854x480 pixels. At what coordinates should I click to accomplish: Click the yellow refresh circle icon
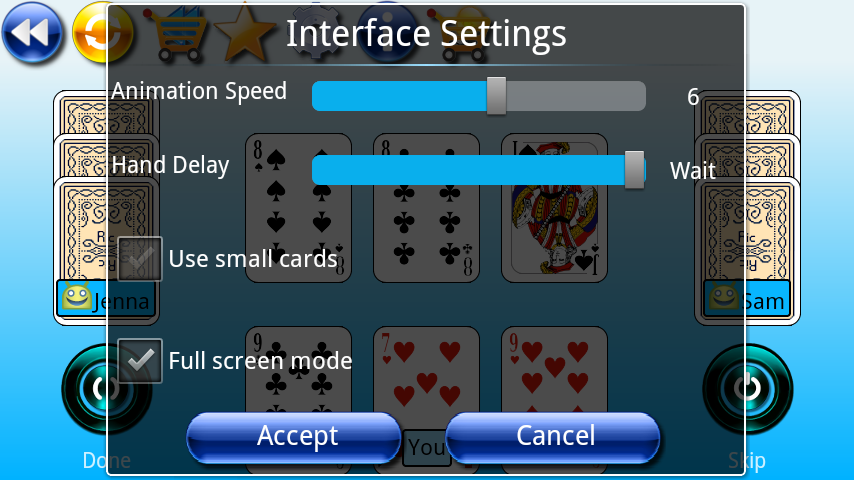(103, 33)
